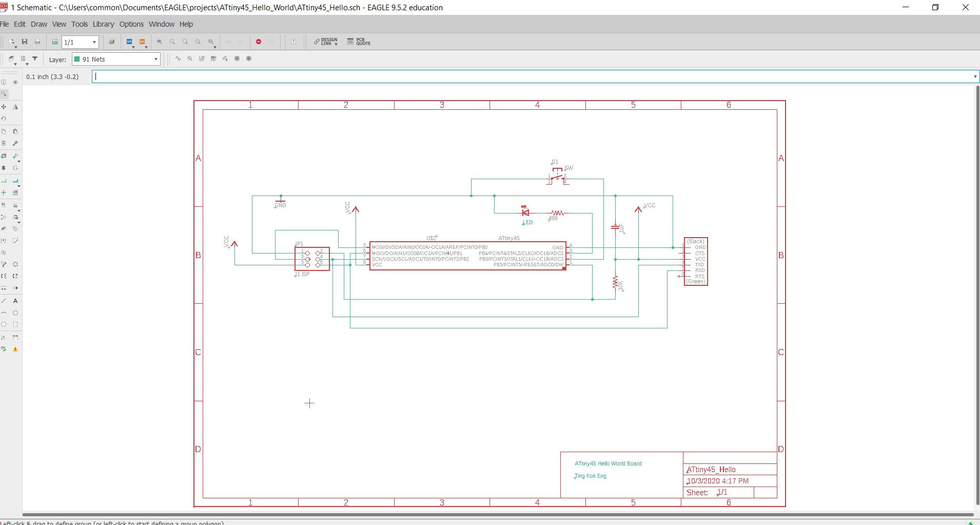Click the Save icon in the toolbar
This screenshot has width=980, height=525.
[x=24, y=42]
